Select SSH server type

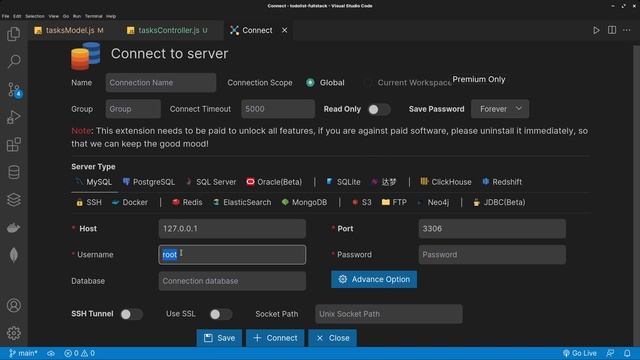point(89,202)
